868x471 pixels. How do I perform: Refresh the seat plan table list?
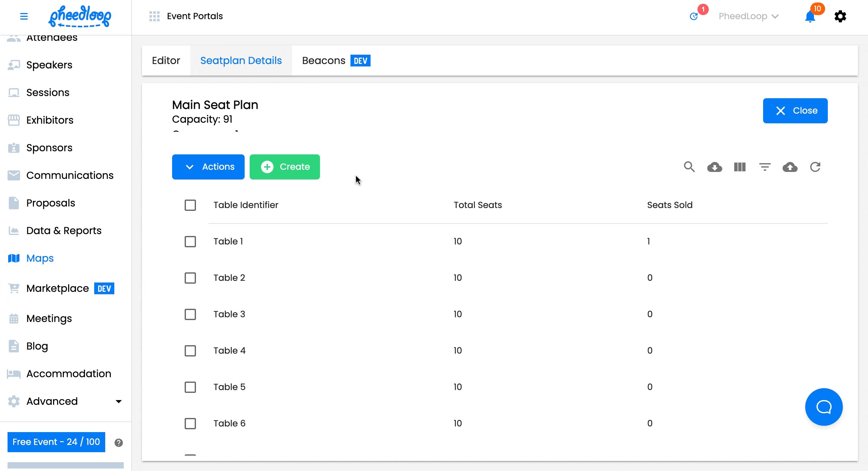click(x=816, y=167)
